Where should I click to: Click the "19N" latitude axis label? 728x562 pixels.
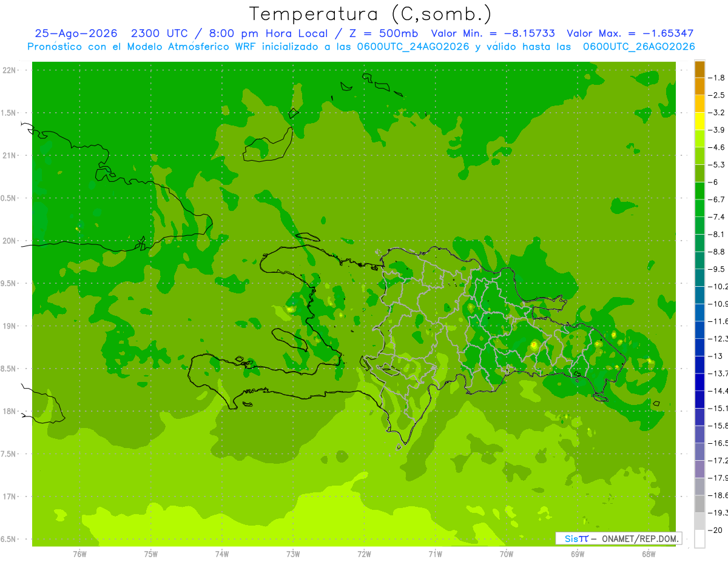pos(10,326)
